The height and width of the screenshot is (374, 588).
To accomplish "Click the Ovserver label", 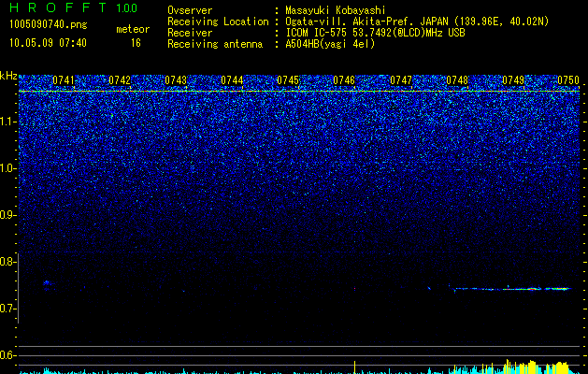I will pos(190,10).
